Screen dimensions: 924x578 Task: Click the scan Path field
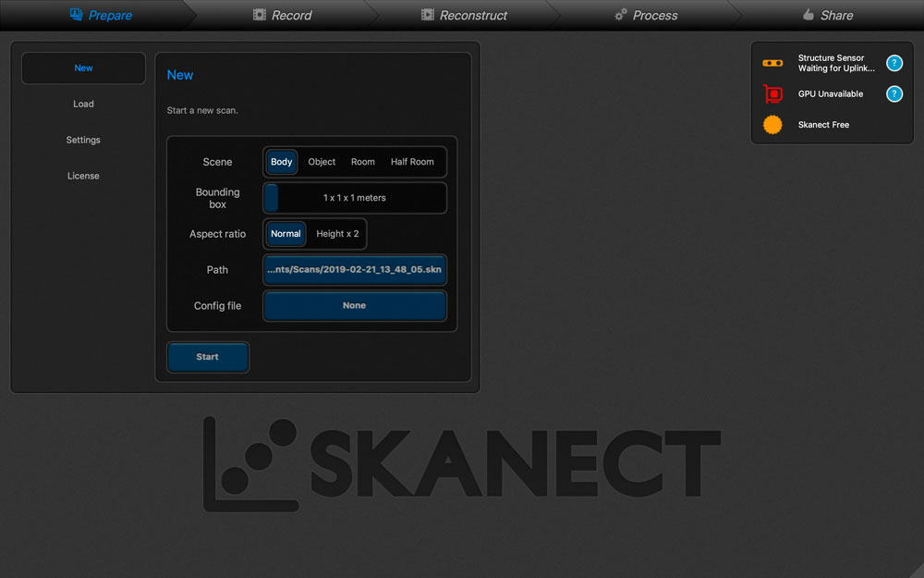click(x=355, y=269)
